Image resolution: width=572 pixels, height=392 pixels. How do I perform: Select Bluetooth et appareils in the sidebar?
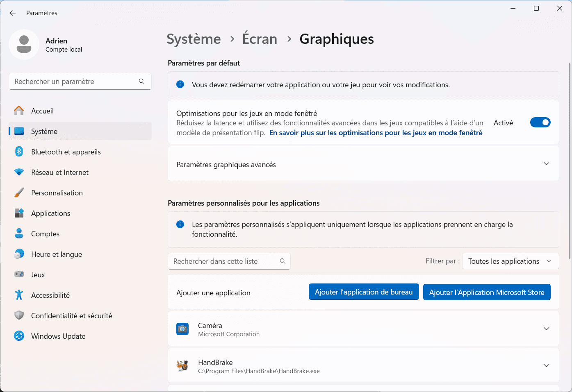tap(80, 152)
